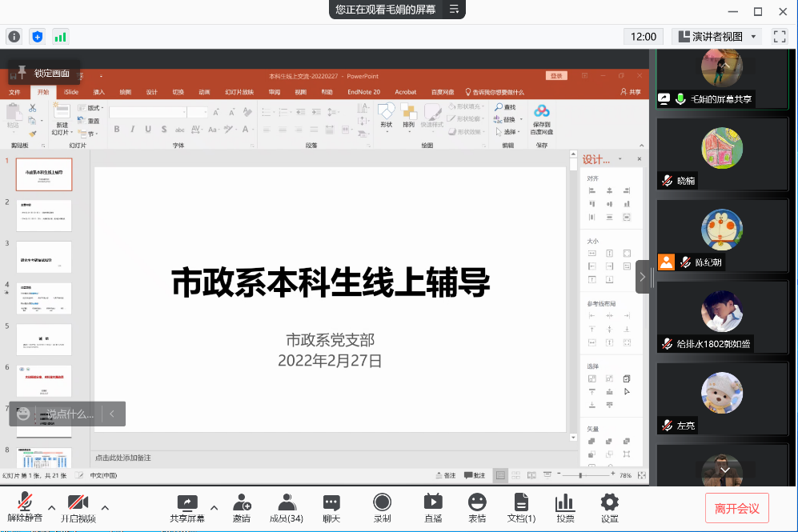This screenshot has height=532, width=798.
Task: Open the 聊天 chat panel
Action: [x=331, y=508]
